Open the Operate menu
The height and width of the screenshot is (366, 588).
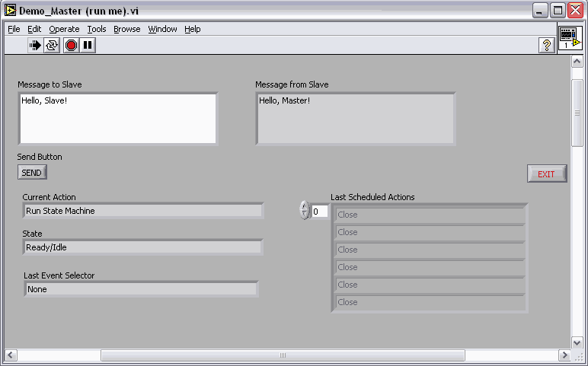tap(64, 29)
